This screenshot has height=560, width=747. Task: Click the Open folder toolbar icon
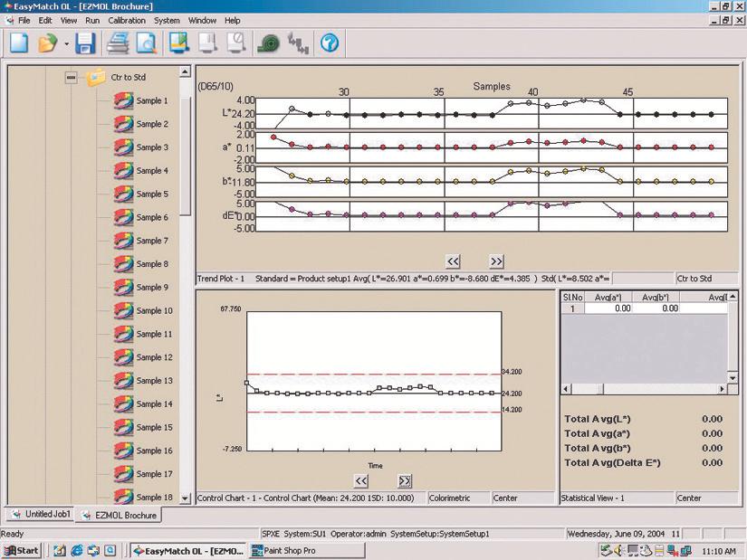(48, 43)
